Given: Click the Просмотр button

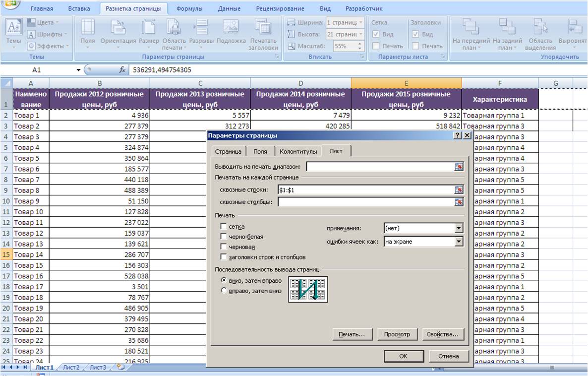Looking at the screenshot, I should point(397,334).
